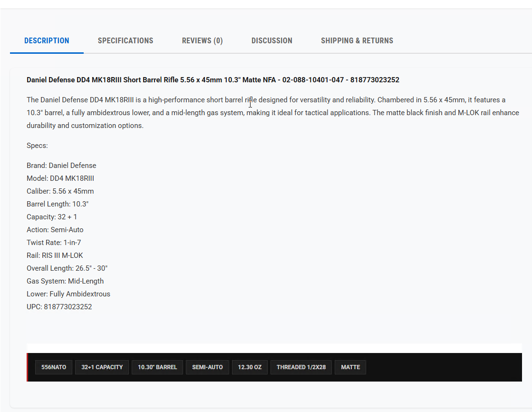Viewport: 532px width, 412px height.
Task: Click the SEMI-AUTO badge
Action: [207, 367]
